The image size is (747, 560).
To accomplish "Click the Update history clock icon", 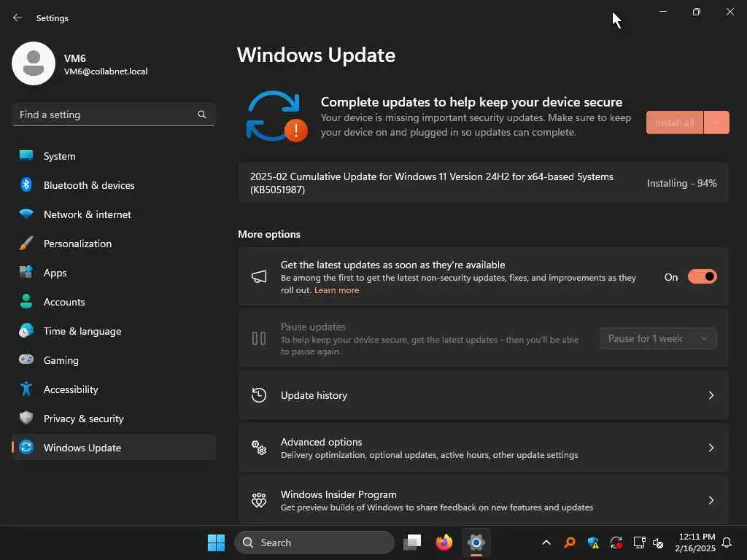I will [259, 395].
